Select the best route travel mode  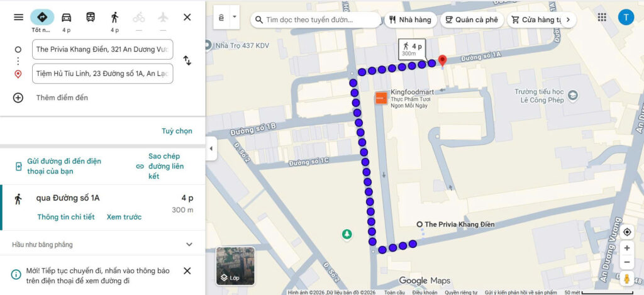(42, 17)
